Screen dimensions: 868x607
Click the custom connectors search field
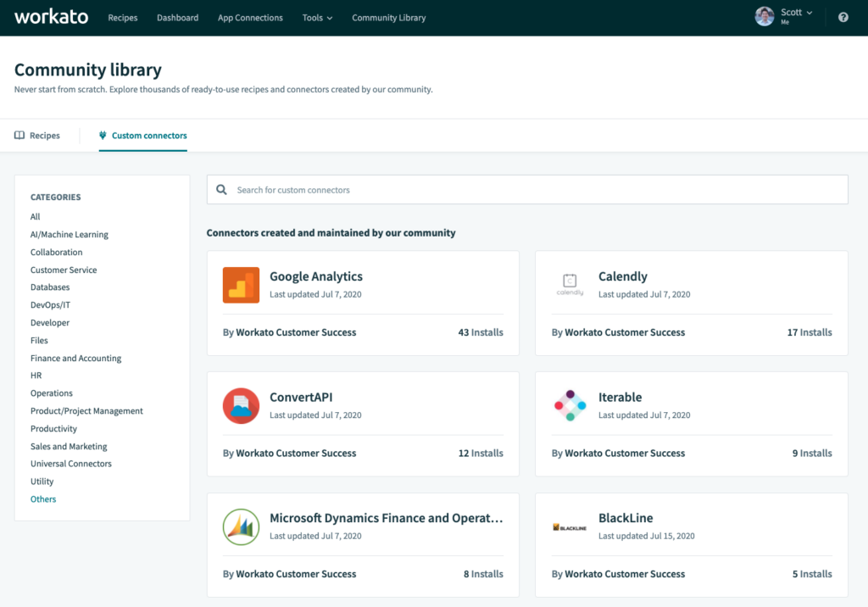526,189
